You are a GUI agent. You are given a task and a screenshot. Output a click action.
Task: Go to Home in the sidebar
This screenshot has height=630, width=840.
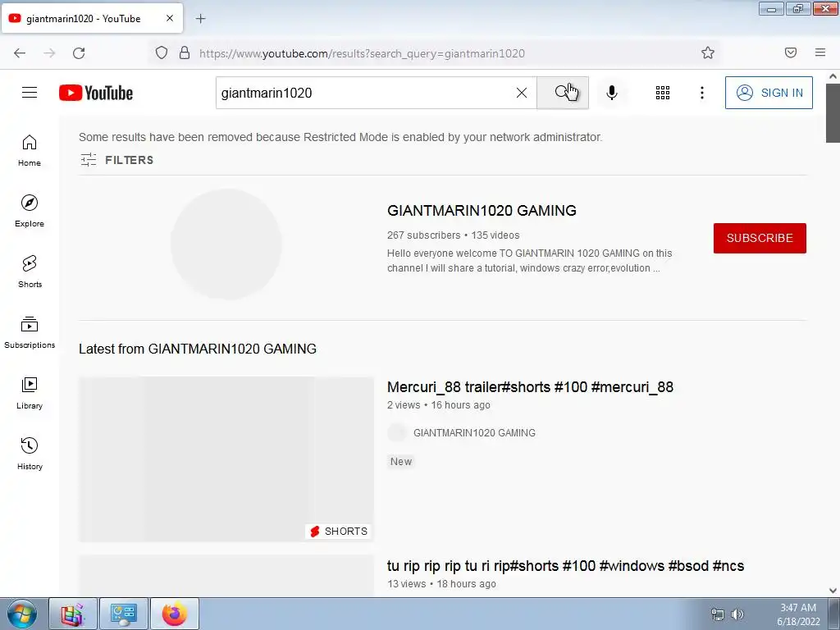[x=30, y=151]
